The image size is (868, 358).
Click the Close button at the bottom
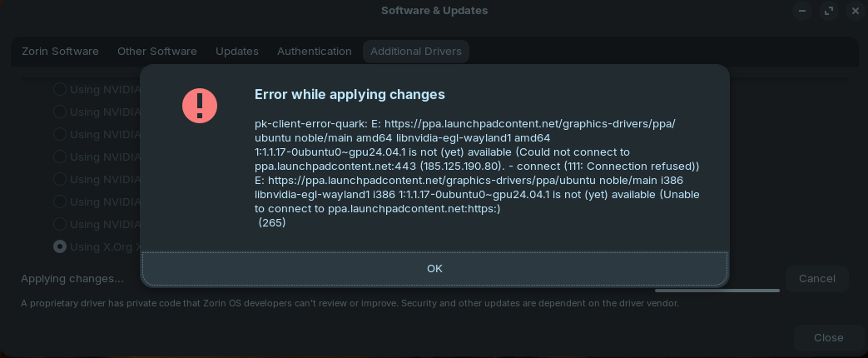[828, 338]
